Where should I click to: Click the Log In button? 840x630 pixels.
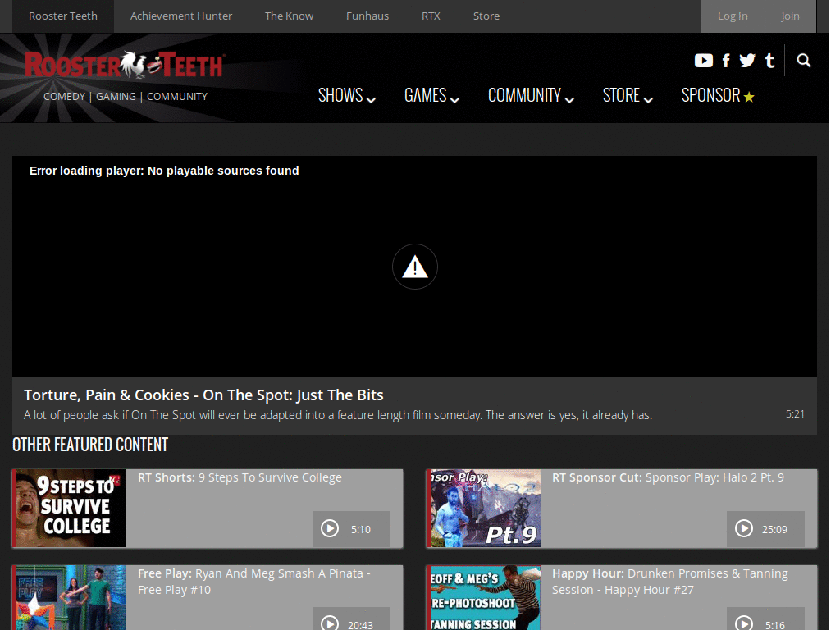pos(733,16)
